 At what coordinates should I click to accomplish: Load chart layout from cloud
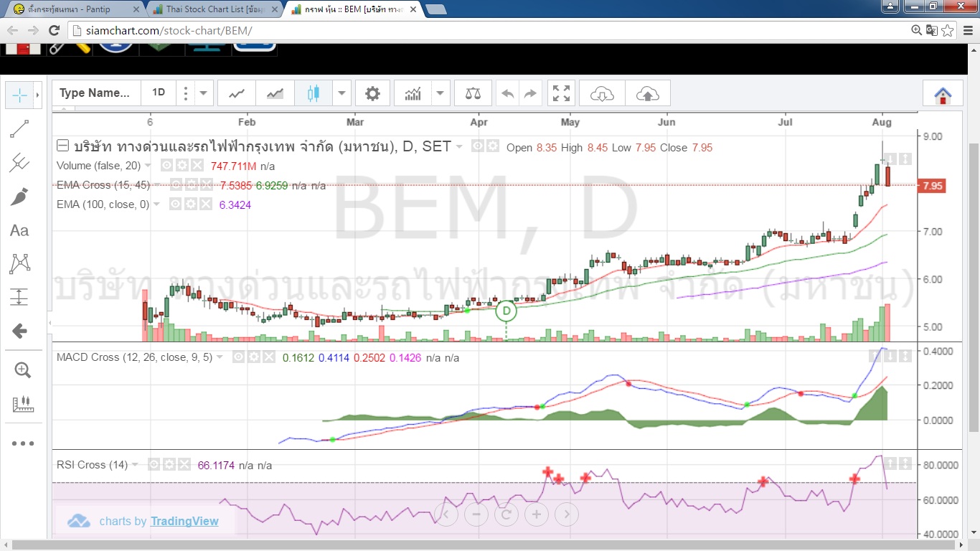coord(603,93)
